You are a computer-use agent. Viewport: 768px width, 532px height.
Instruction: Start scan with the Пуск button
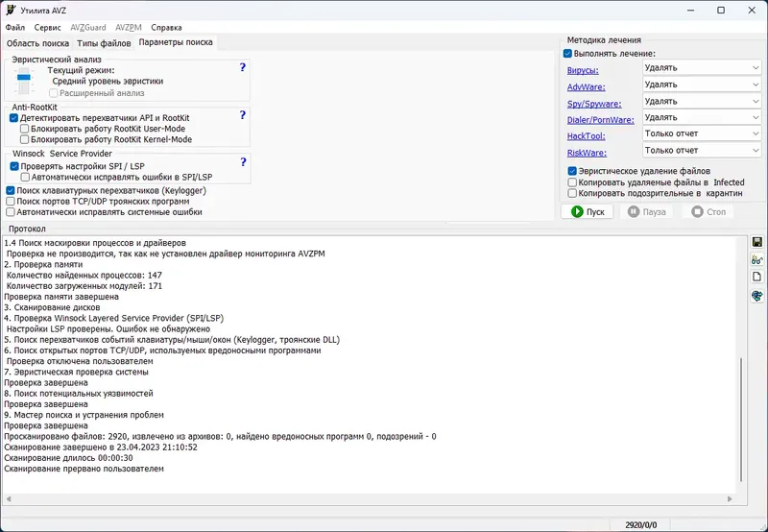pyautogui.click(x=588, y=211)
